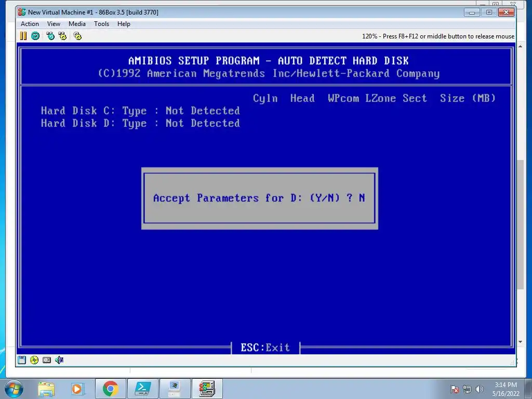
Task: Open the Action menu
Action: [x=30, y=24]
